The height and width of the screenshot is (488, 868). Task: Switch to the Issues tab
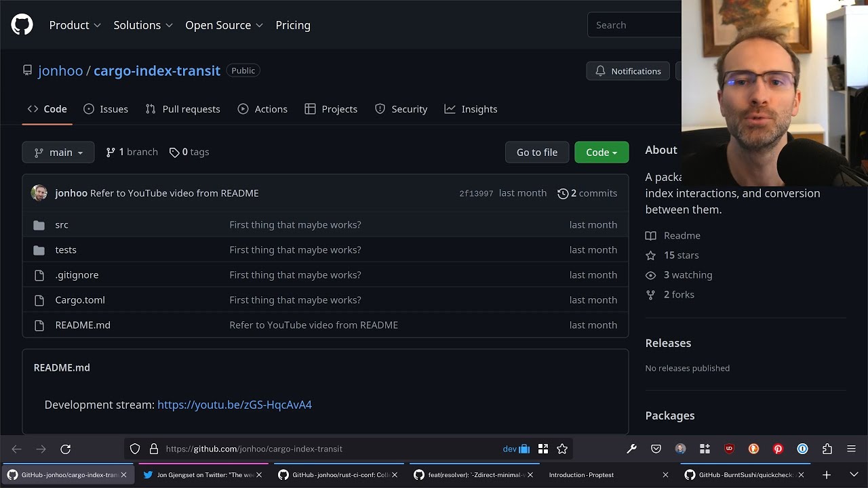105,109
